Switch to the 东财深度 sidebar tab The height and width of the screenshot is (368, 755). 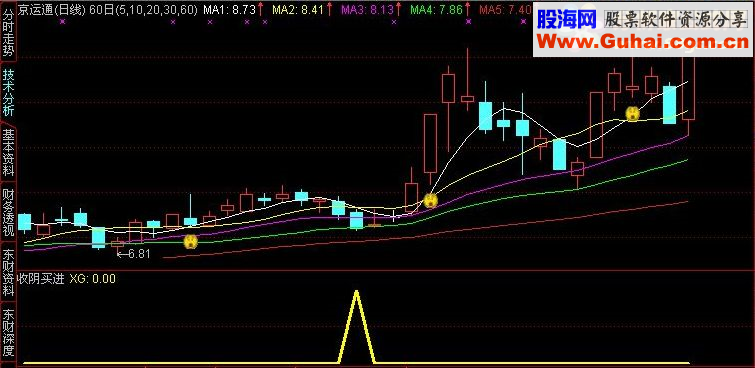pos(8,333)
